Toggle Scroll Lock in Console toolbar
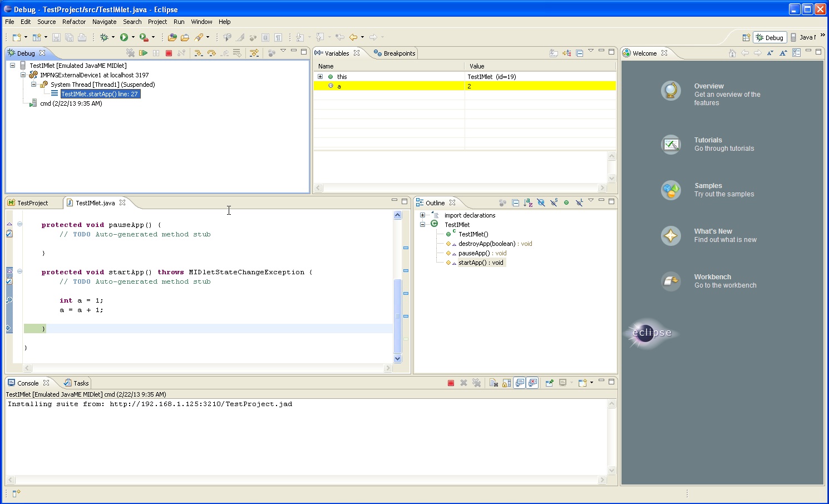 506,383
